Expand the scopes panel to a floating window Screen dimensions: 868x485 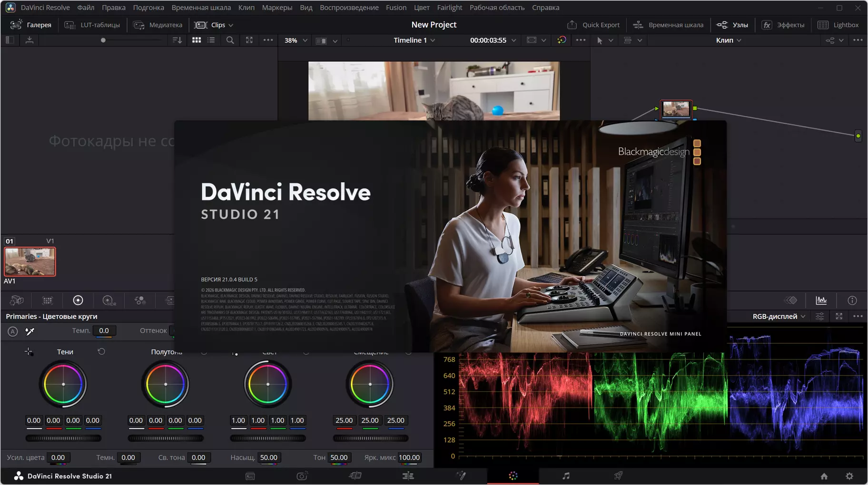[839, 316]
